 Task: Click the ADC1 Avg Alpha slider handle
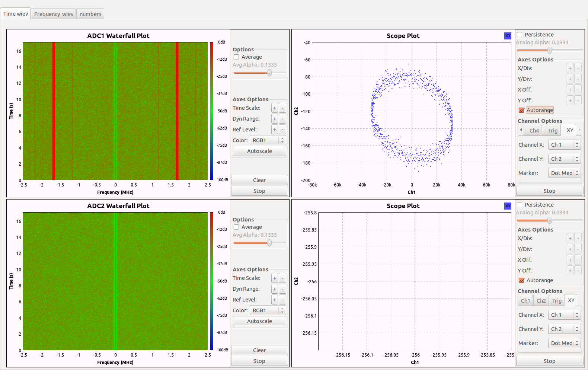click(269, 73)
